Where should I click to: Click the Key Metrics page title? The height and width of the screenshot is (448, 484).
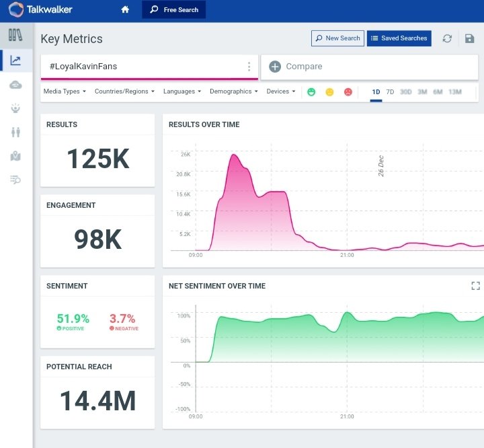pos(72,39)
